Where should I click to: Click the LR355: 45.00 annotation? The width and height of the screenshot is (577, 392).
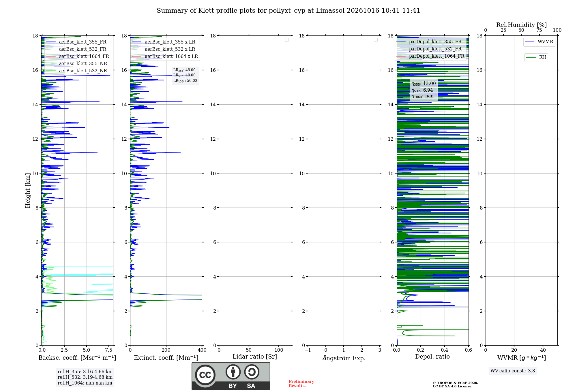pos(184,70)
